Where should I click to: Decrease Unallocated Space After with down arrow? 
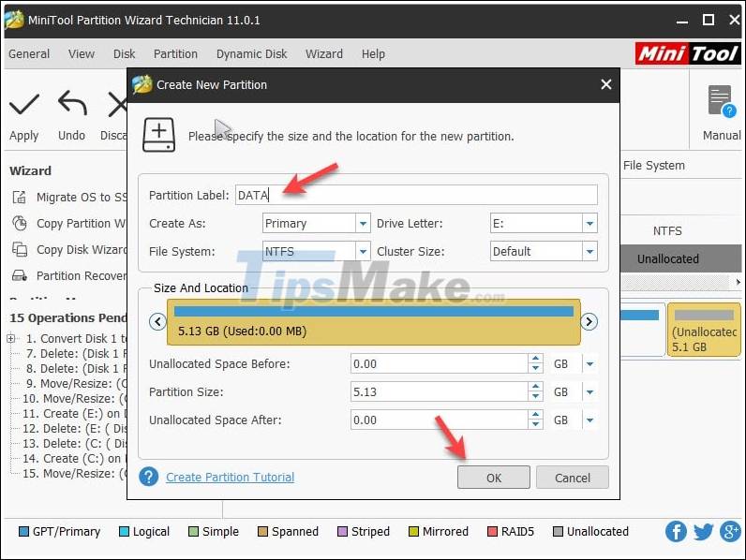pyautogui.click(x=536, y=425)
